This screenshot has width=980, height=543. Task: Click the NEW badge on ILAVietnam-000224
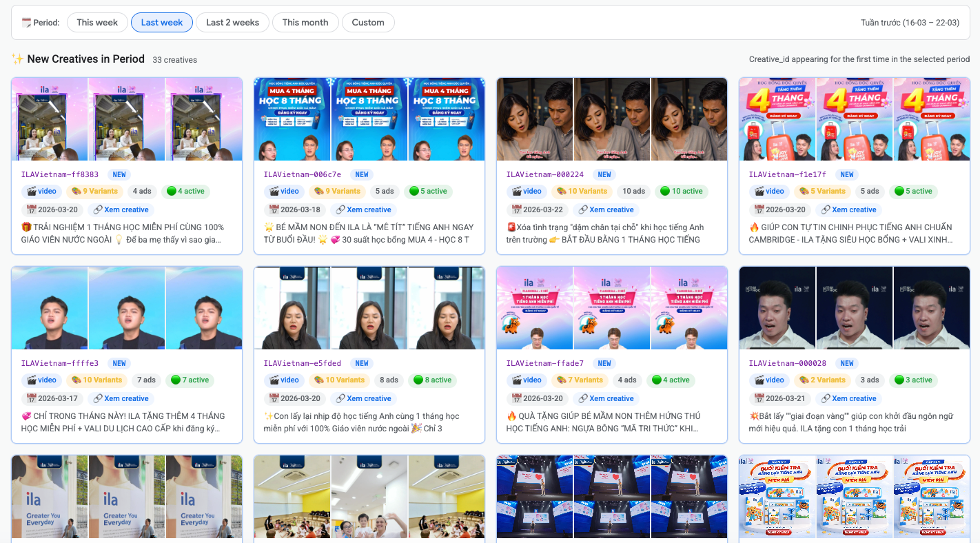[x=604, y=174]
